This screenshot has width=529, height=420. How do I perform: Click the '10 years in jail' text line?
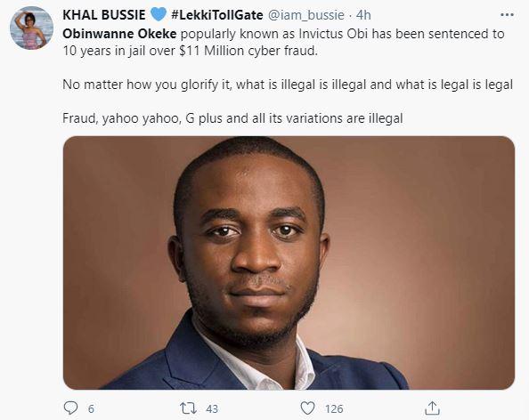191,51
